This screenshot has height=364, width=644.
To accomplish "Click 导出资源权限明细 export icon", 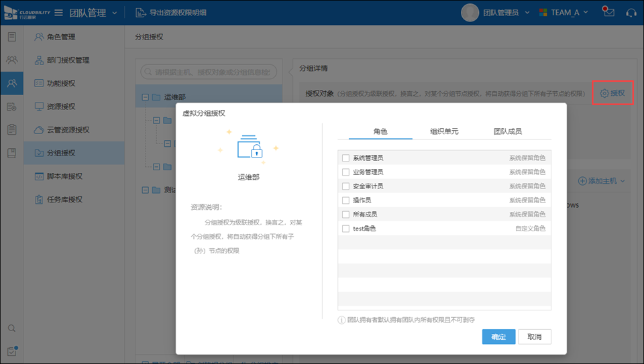I will [140, 13].
